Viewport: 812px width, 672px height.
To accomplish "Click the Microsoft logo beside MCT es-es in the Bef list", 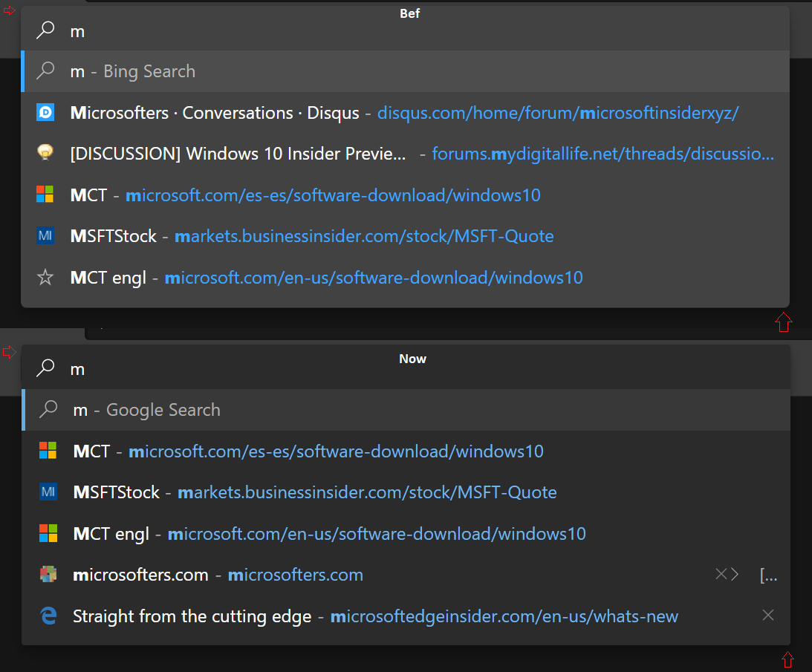I will point(45,194).
